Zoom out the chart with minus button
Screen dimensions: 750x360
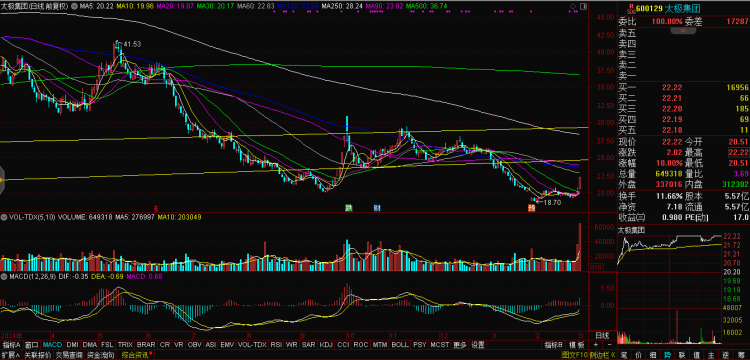click(x=609, y=345)
